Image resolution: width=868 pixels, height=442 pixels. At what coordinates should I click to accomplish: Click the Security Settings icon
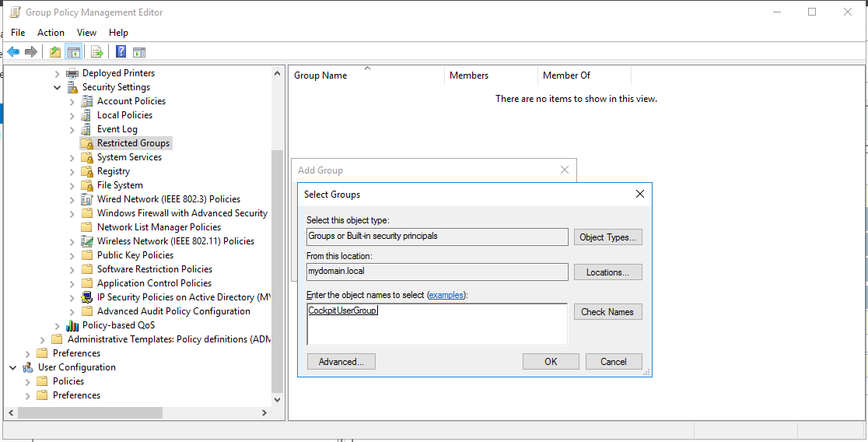point(72,87)
